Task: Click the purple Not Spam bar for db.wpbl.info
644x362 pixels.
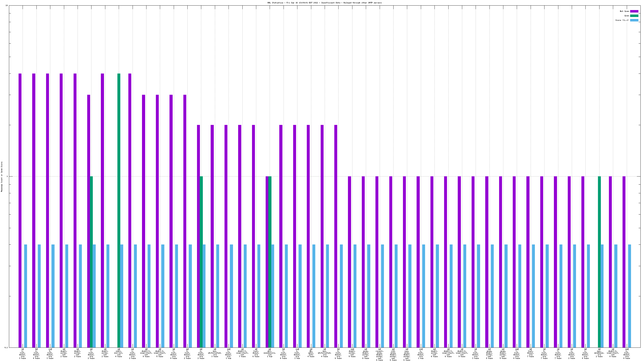Action: (x=308, y=236)
